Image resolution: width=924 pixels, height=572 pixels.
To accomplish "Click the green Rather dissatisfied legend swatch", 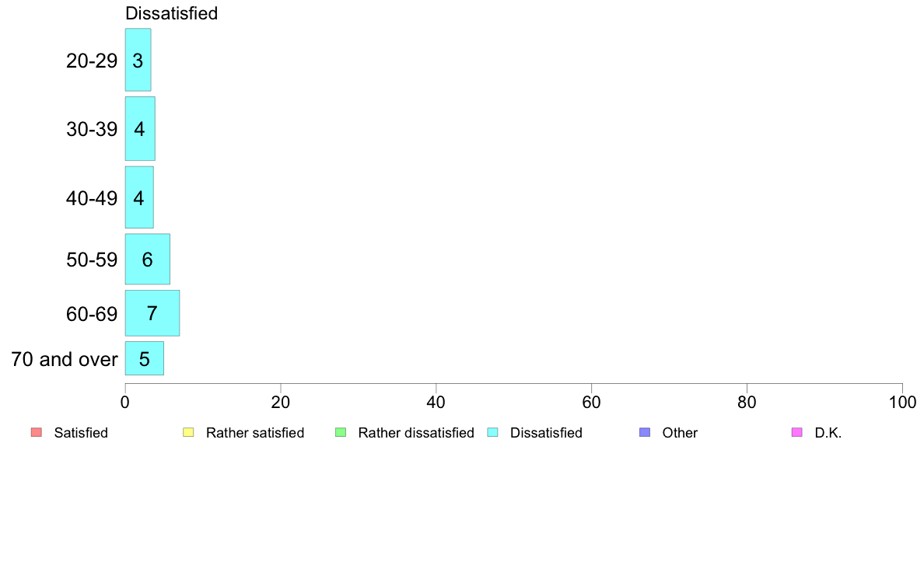I will tap(341, 432).
